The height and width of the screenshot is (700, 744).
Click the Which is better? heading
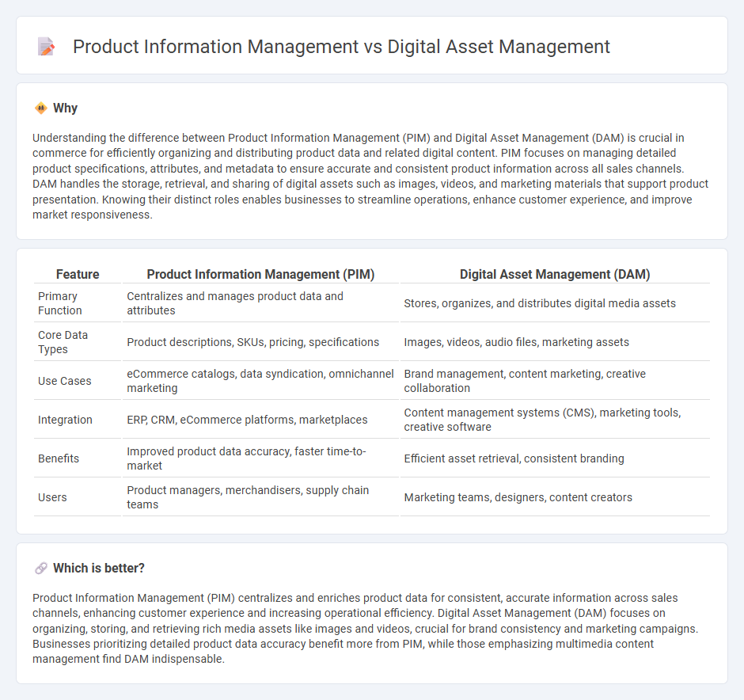point(99,568)
